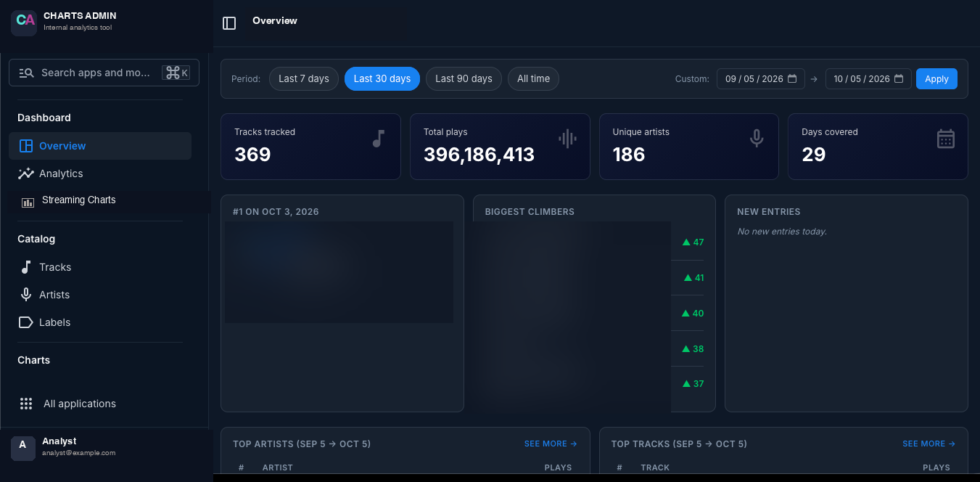See more top artists

coord(551,444)
